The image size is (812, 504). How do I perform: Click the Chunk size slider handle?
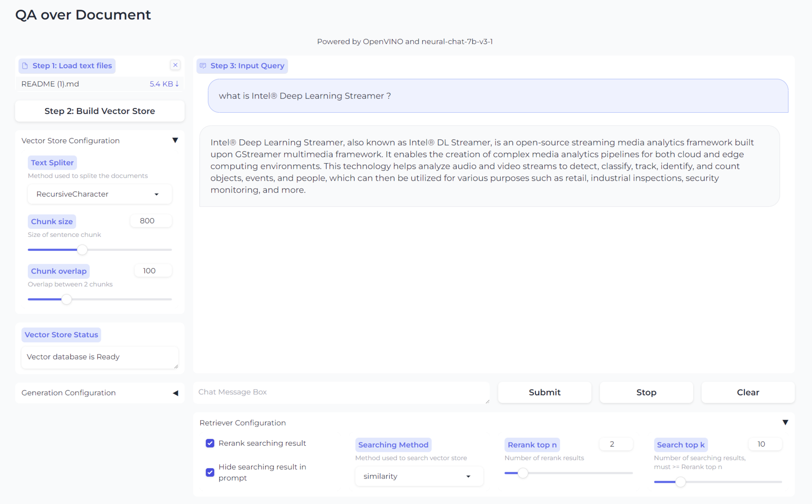tap(82, 250)
